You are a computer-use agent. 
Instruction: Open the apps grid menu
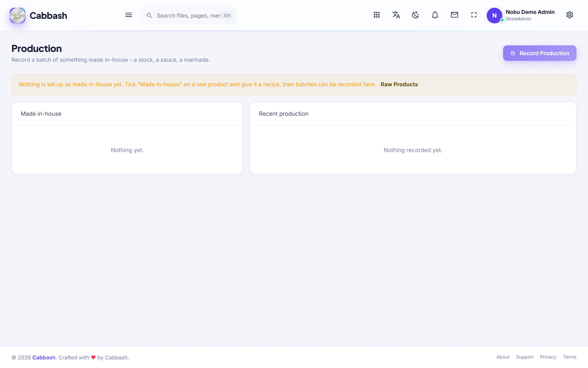tap(377, 15)
